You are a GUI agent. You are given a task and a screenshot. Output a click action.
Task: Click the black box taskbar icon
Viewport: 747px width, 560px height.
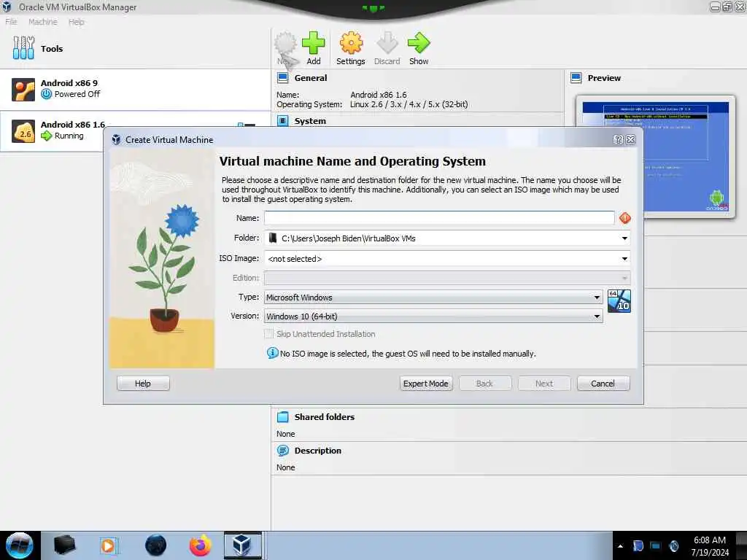tap(64, 545)
